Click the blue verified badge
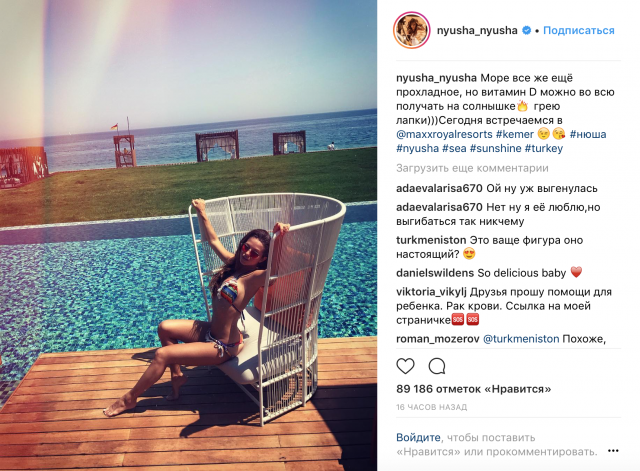Screen dimensions: 640x471 click(x=527, y=31)
